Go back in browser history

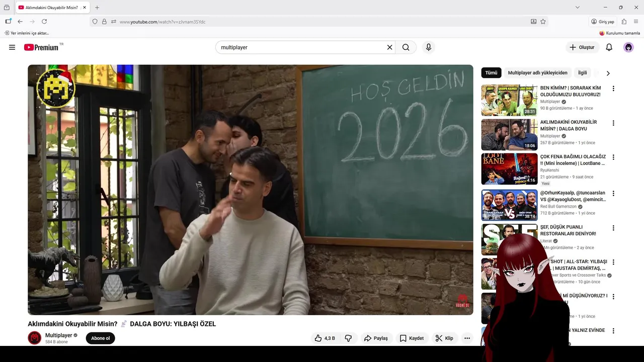(20, 22)
